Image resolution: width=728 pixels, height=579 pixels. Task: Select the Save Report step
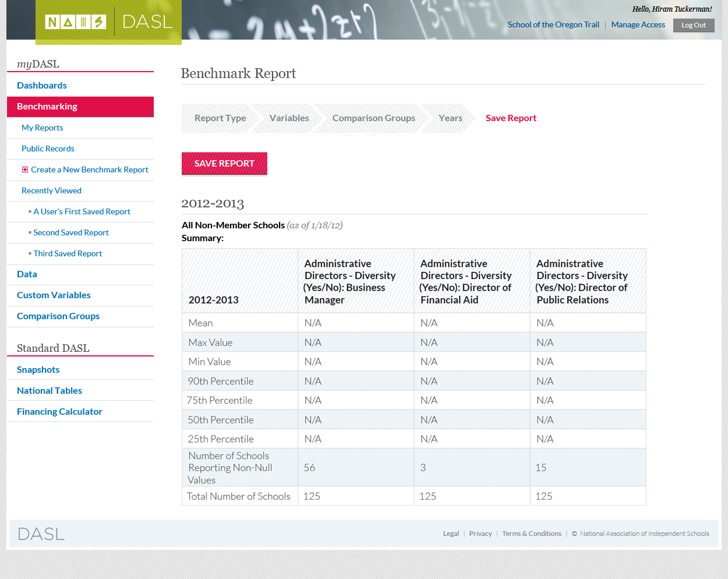(511, 118)
